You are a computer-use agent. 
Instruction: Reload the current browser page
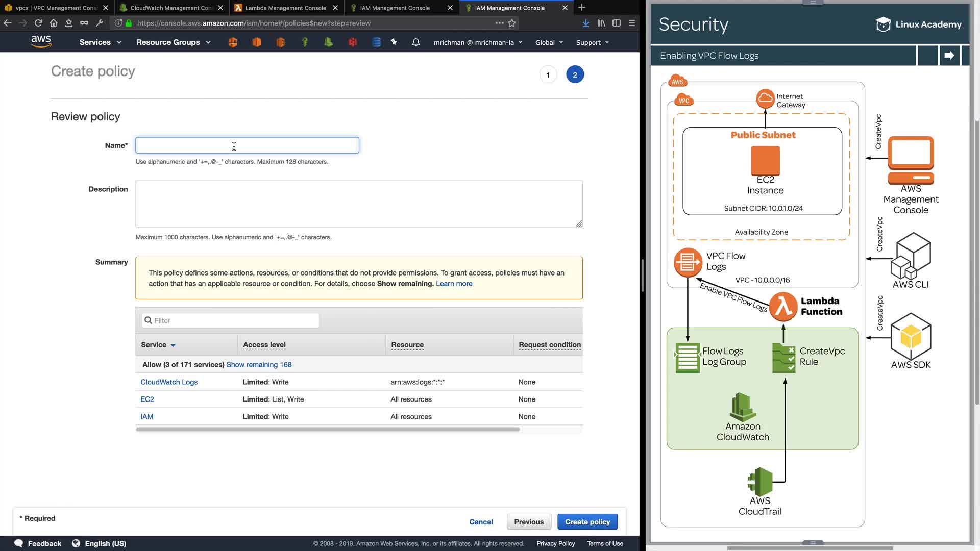[x=38, y=23]
